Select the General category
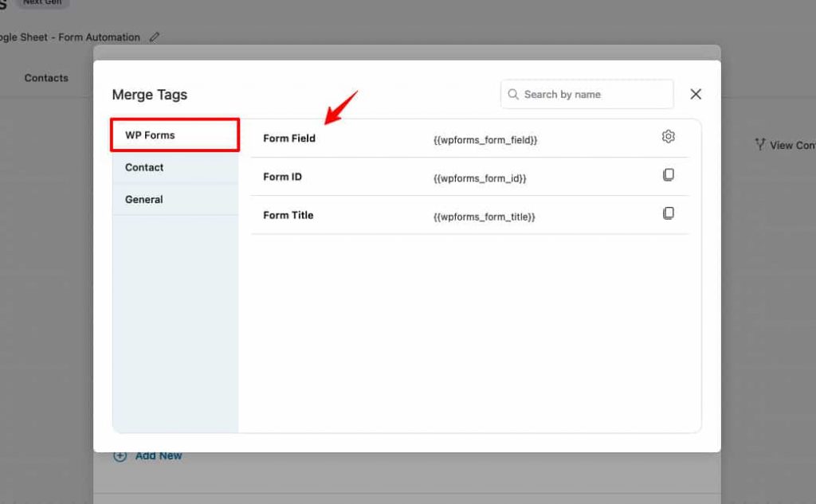 tap(175, 200)
